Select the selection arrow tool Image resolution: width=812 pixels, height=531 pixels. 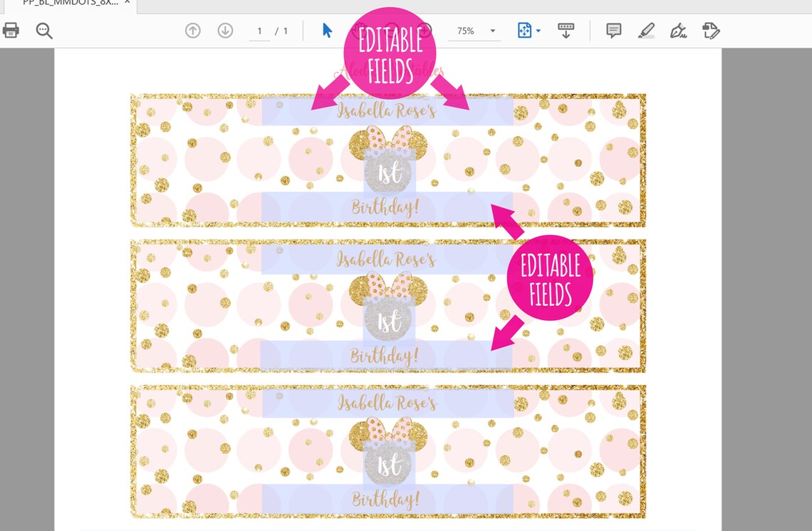tap(325, 31)
